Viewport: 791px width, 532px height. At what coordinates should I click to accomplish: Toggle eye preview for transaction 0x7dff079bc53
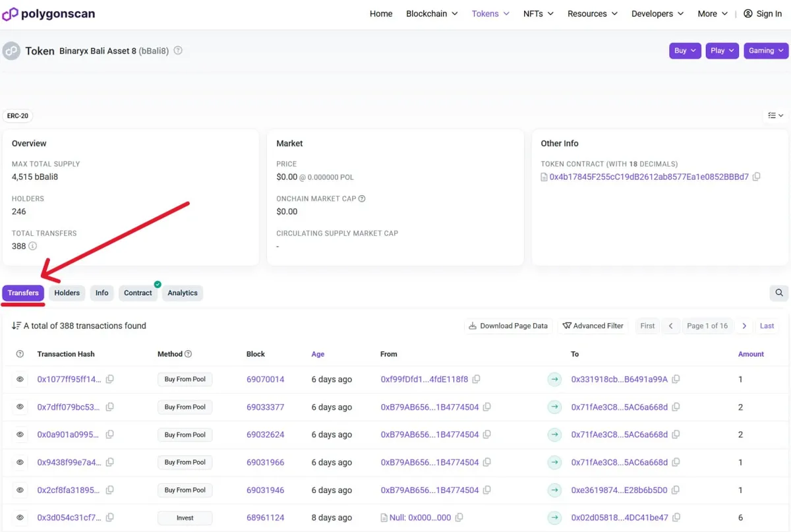point(20,407)
